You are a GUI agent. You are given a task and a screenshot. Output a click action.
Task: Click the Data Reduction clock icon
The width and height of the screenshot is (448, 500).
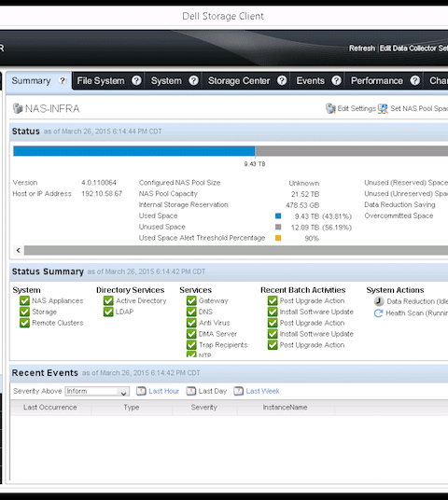[379, 301]
